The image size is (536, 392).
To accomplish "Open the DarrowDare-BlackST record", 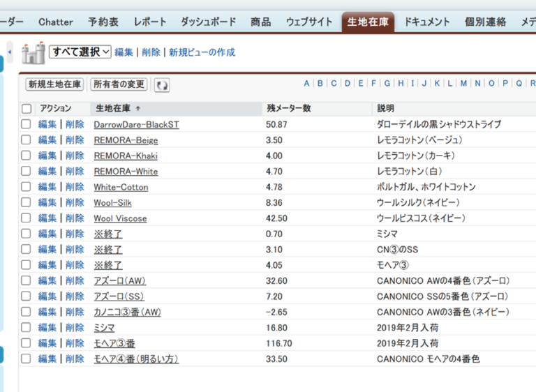I will pos(136,125).
